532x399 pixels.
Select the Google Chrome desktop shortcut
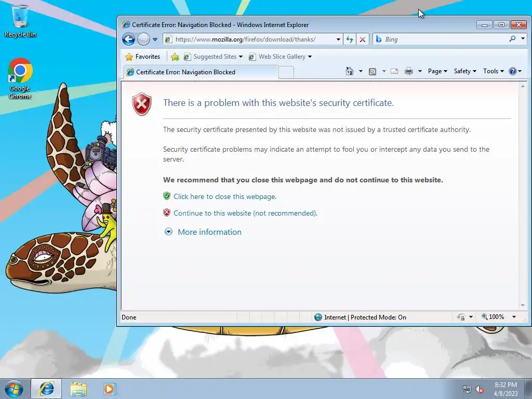tap(20, 79)
